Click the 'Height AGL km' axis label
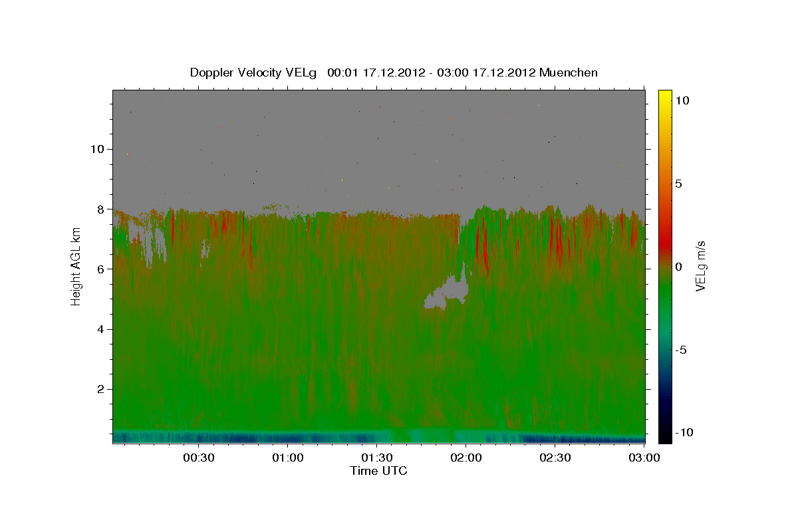Viewport: 798px width, 532px height. [x=76, y=267]
